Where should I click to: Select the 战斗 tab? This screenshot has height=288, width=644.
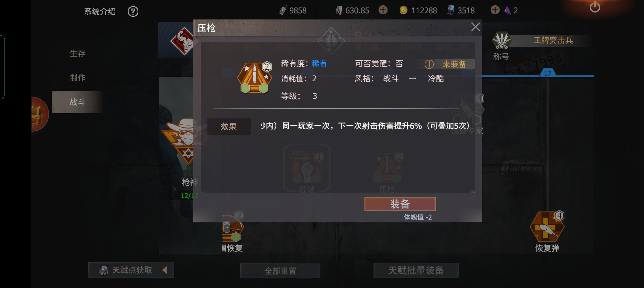(78, 102)
